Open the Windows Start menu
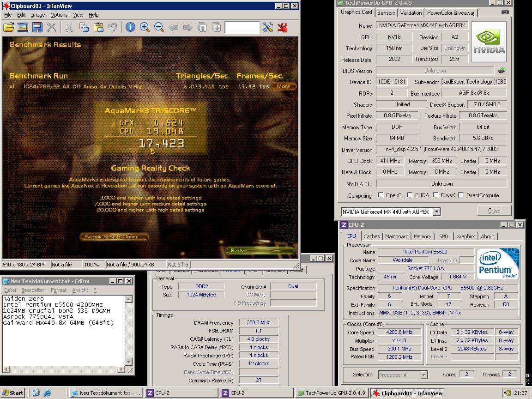This screenshot has width=532, height=399. point(13,393)
